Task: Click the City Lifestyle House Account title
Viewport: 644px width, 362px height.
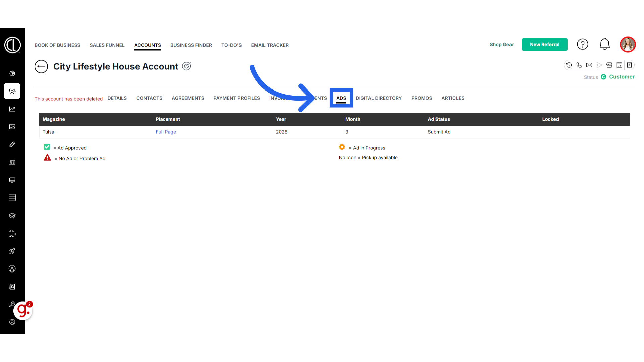Action: point(116,66)
